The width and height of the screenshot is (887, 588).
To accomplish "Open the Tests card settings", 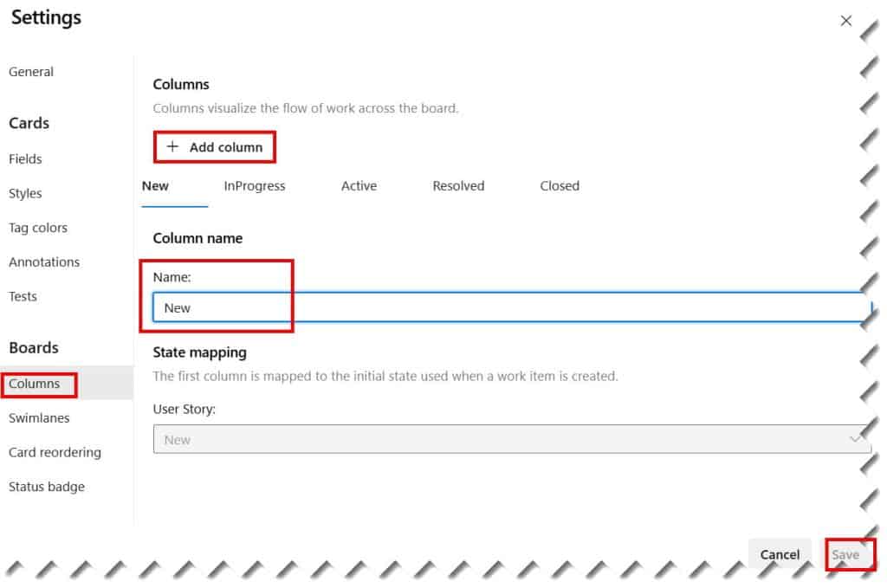I will click(x=23, y=296).
